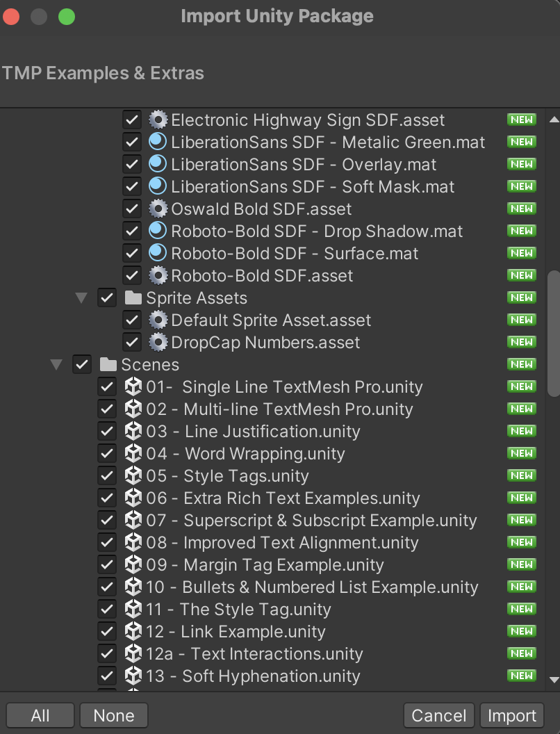Viewport: 560px width, 734px height.
Task: Click the Unity scene icon for 02 - Multi-line TextMesh Pro
Action: point(133,409)
